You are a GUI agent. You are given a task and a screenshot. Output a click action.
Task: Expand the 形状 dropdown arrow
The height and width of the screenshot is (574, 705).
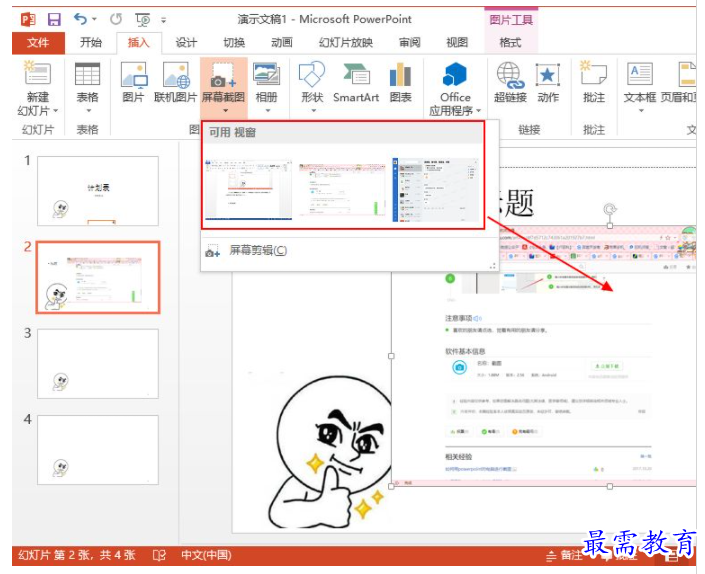(x=314, y=111)
